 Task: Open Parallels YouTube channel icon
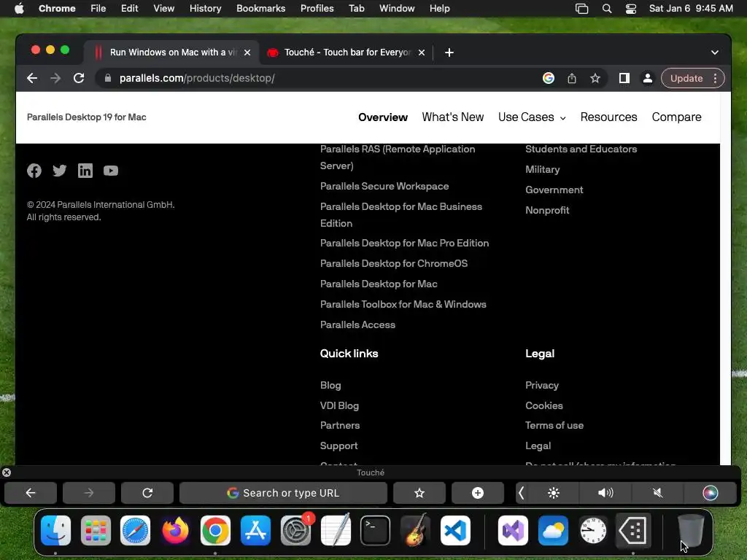[x=111, y=171]
